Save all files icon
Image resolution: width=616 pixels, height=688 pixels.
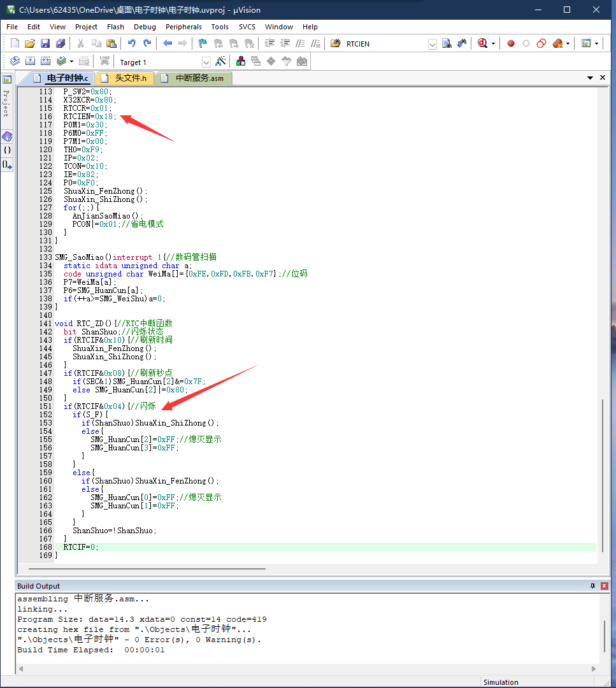click(61, 43)
